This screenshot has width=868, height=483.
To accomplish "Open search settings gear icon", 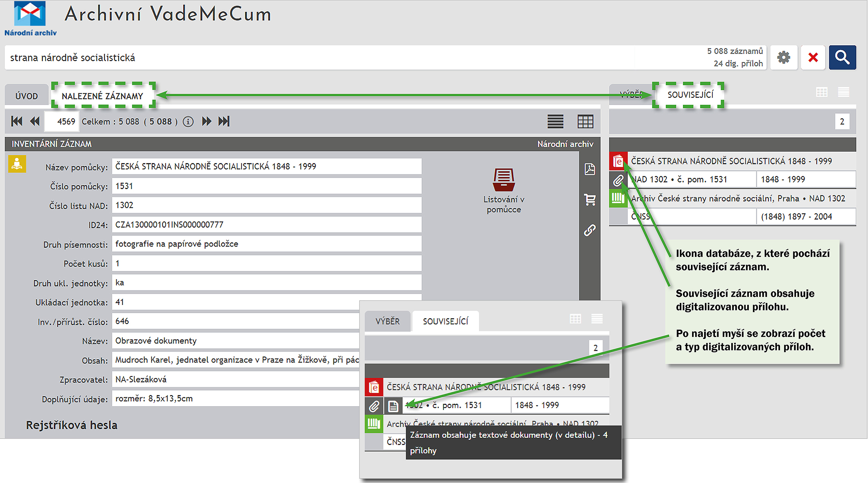I will click(784, 58).
